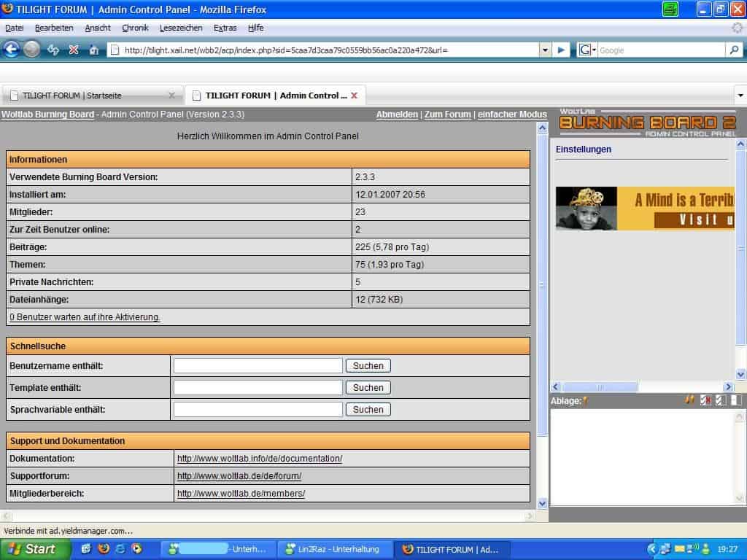Click the greyed Forward navigation button
747x560 pixels.
(x=31, y=50)
